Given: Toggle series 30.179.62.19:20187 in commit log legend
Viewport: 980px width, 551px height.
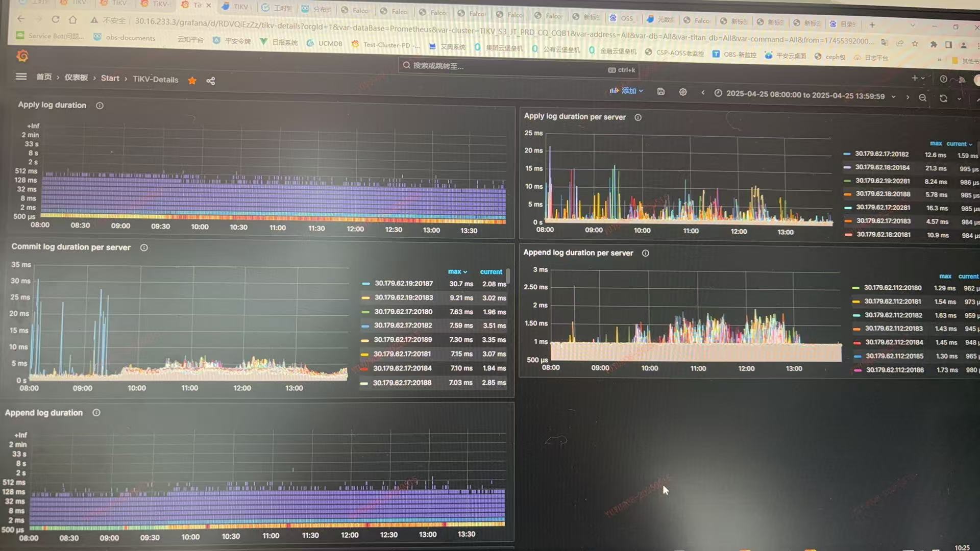Looking at the screenshot, I should [x=403, y=283].
